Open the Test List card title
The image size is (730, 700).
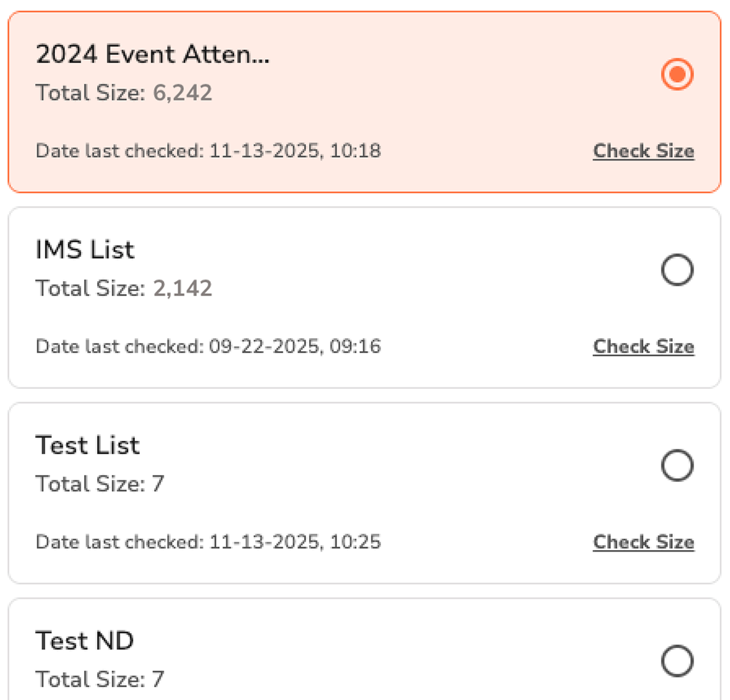point(88,445)
